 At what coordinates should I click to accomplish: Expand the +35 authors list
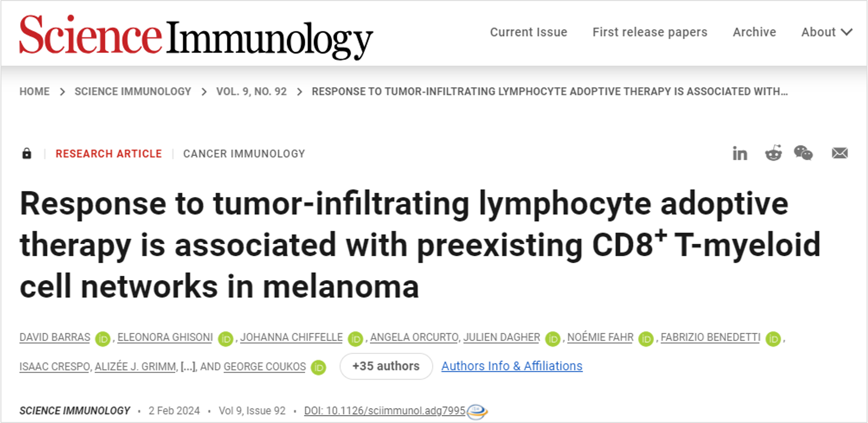386,366
